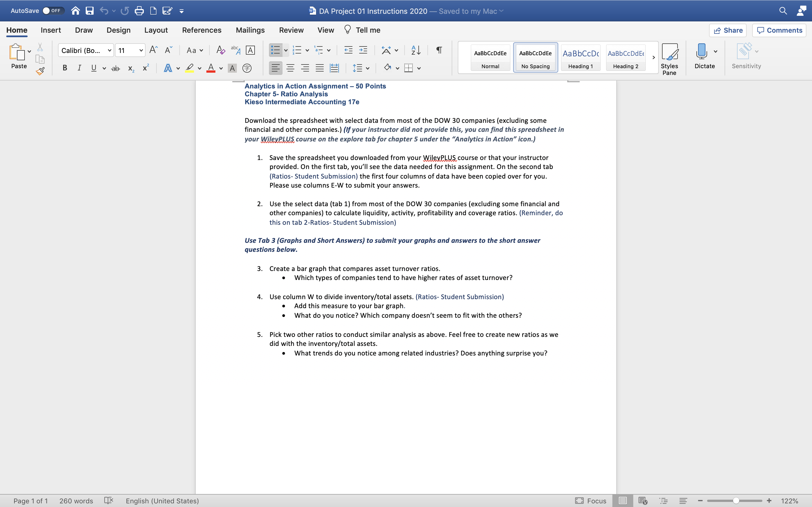Click the Sort A-Z icon
The height and width of the screenshot is (507, 812).
[416, 50]
